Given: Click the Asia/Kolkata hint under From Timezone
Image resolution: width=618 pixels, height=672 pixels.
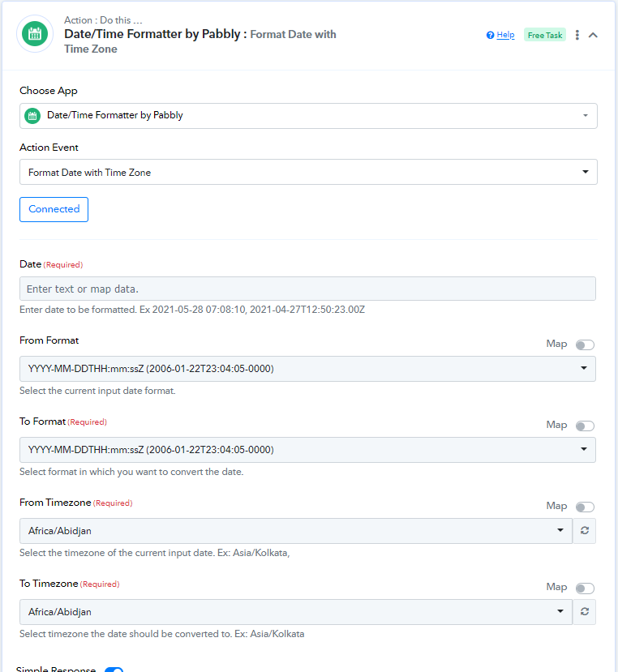Looking at the screenshot, I should tap(154, 553).
